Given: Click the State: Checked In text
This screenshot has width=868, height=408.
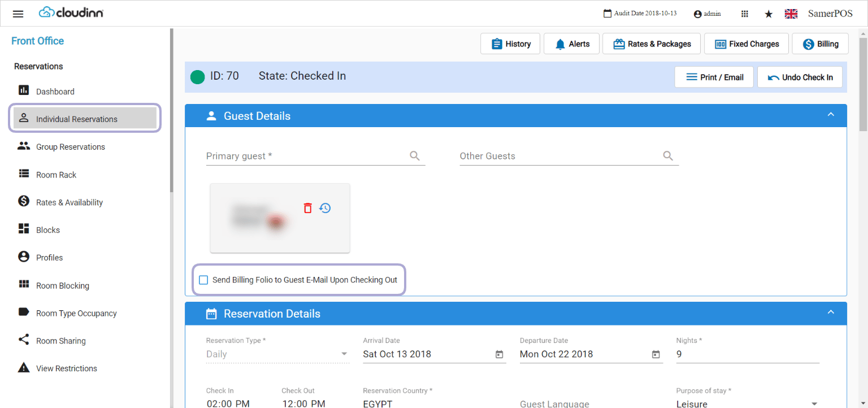Looking at the screenshot, I should (302, 76).
